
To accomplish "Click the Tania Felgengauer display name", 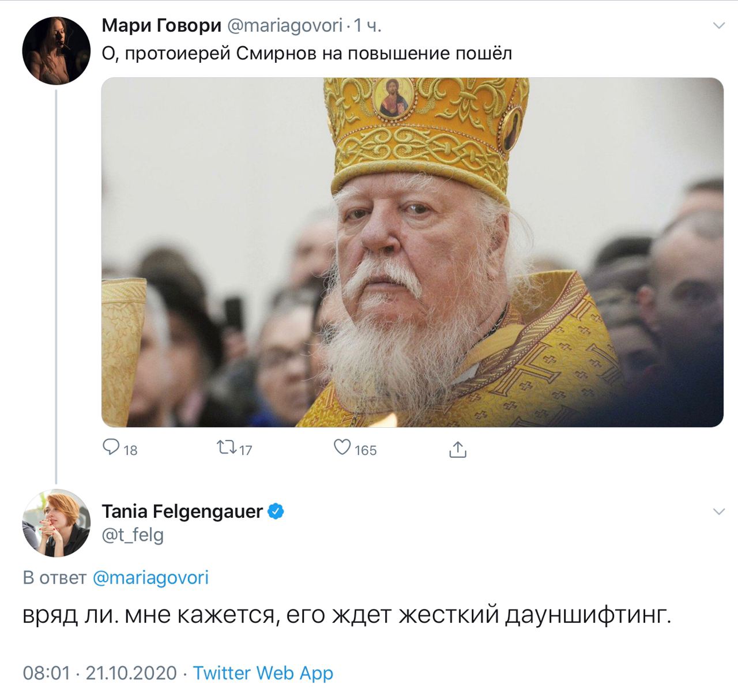I will click(x=182, y=511).
